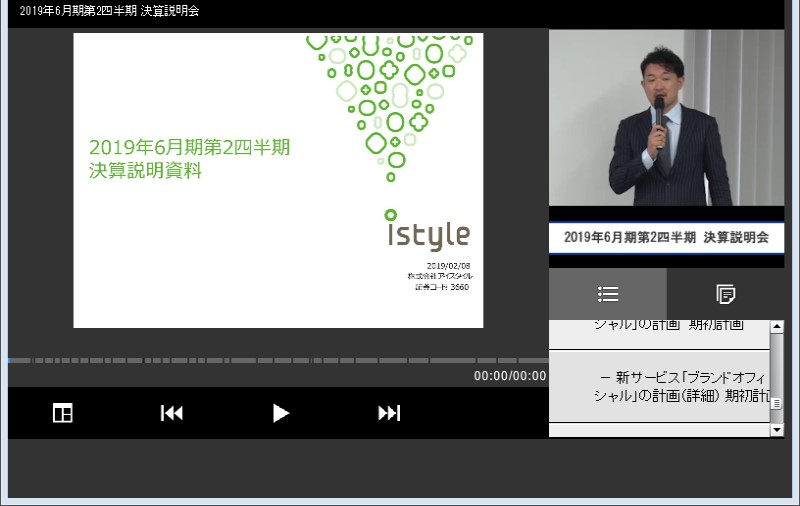Click the layout switch icon
The height and width of the screenshot is (506, 800).
63,413
